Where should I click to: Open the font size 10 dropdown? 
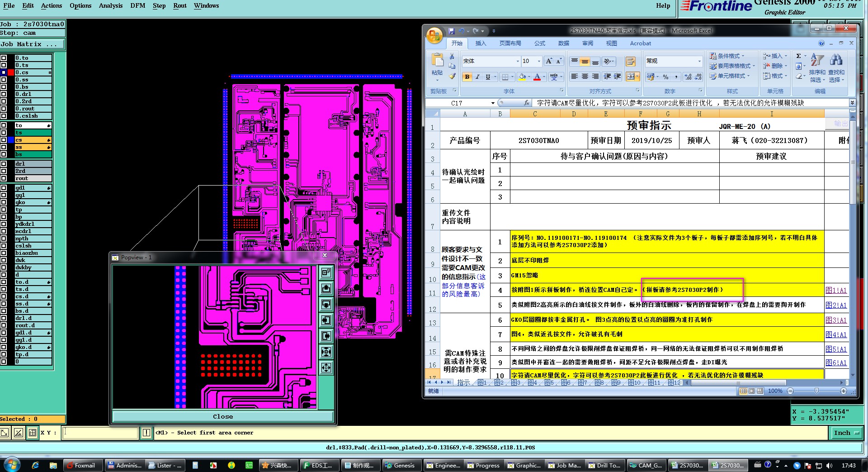[x=539, y=61]
